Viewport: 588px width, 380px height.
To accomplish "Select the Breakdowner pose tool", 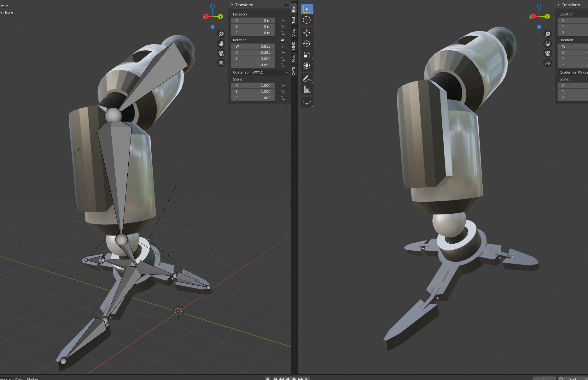I will 307,102.
